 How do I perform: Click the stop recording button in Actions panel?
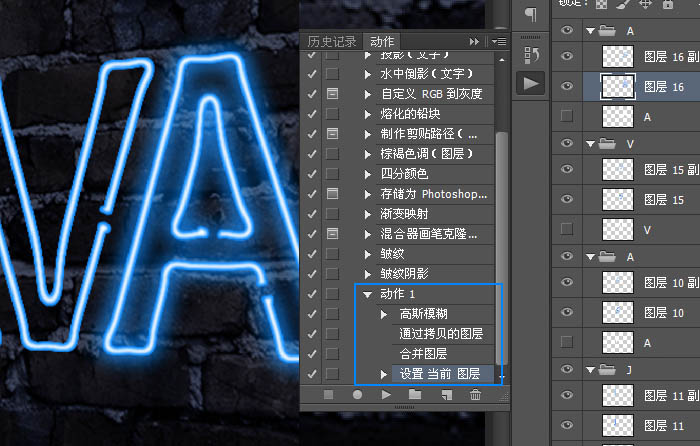click(329, 395)
